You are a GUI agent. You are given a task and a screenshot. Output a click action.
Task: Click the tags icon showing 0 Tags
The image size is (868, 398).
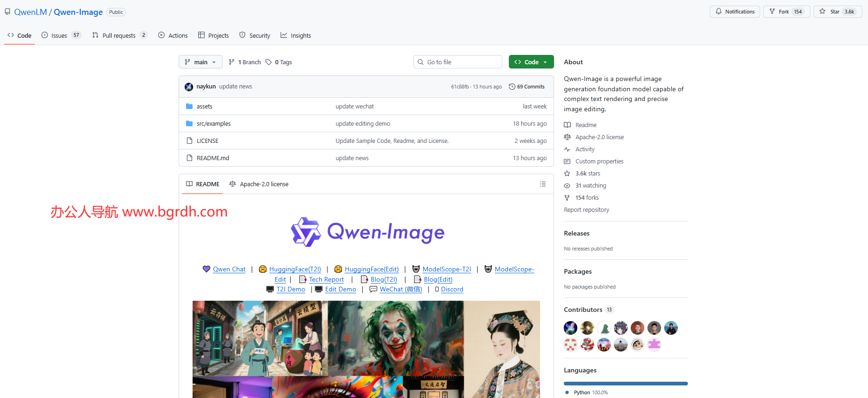coord(269,62)
